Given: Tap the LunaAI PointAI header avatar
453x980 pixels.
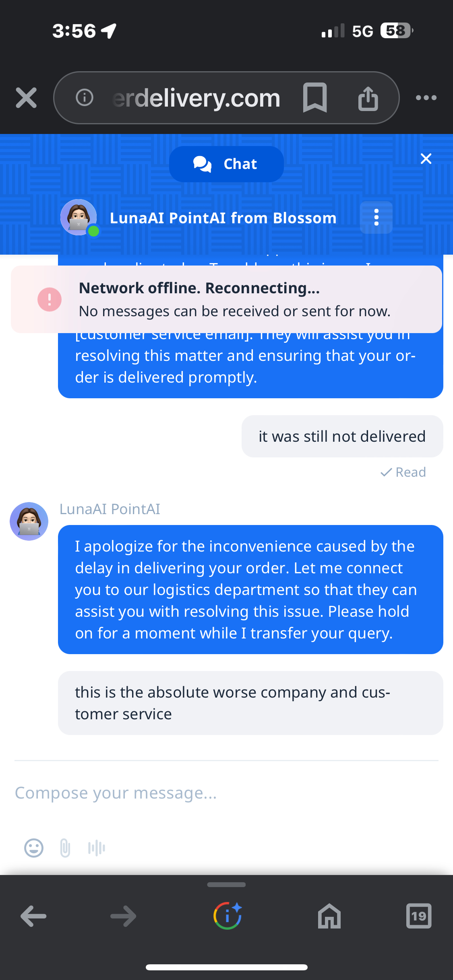Looking at the screenshot, I should [79, 217].
